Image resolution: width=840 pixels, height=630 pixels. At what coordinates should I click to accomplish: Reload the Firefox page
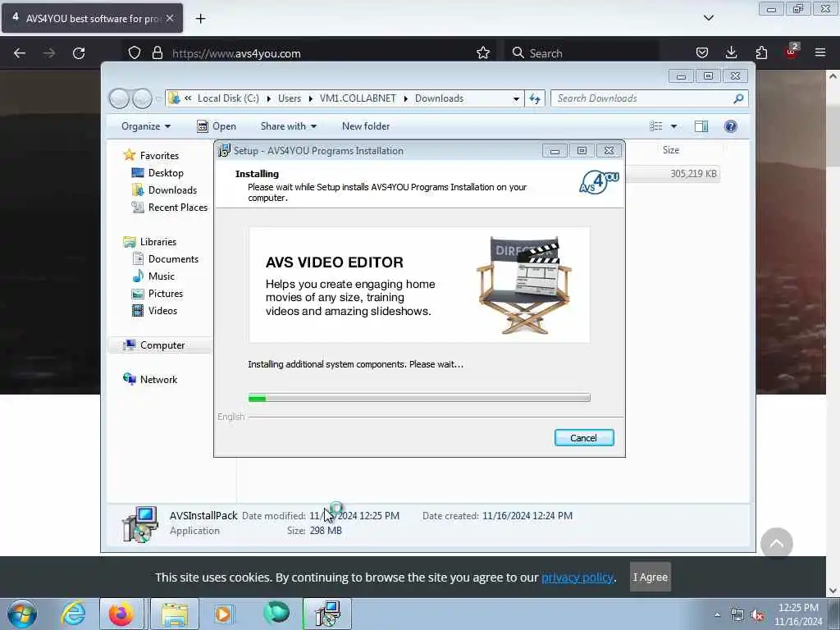79,53
